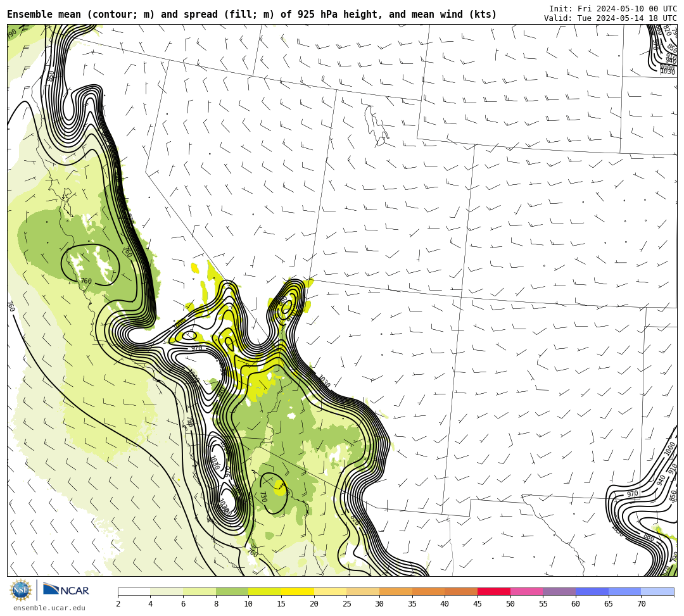This screenshot has width=684, height=616.
Task: Click the colorbar tick label 70
Action: click(x=641, y=604)
